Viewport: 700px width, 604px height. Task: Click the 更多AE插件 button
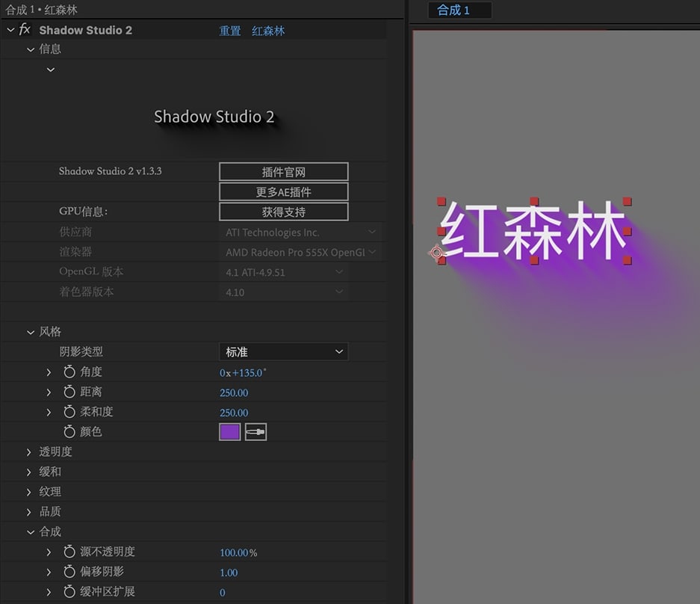pyautogui.click(x=283, y=191)
